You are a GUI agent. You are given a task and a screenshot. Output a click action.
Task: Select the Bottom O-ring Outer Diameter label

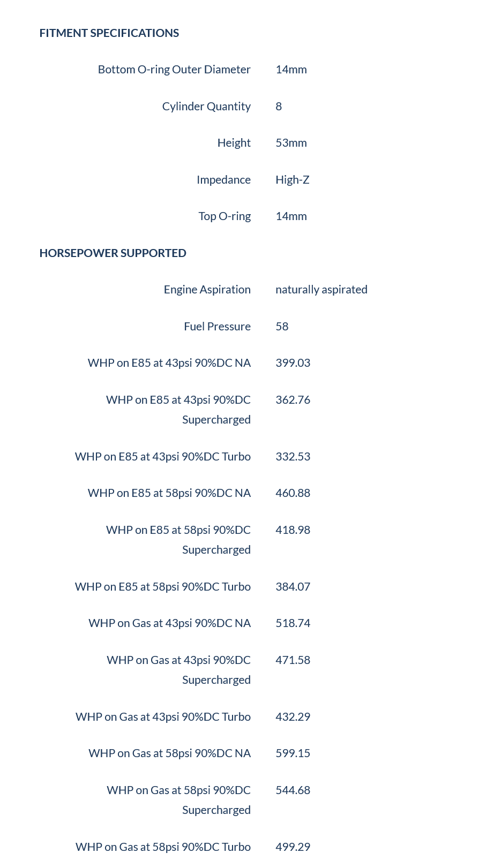pyautogui.click(x=174, y=70)
